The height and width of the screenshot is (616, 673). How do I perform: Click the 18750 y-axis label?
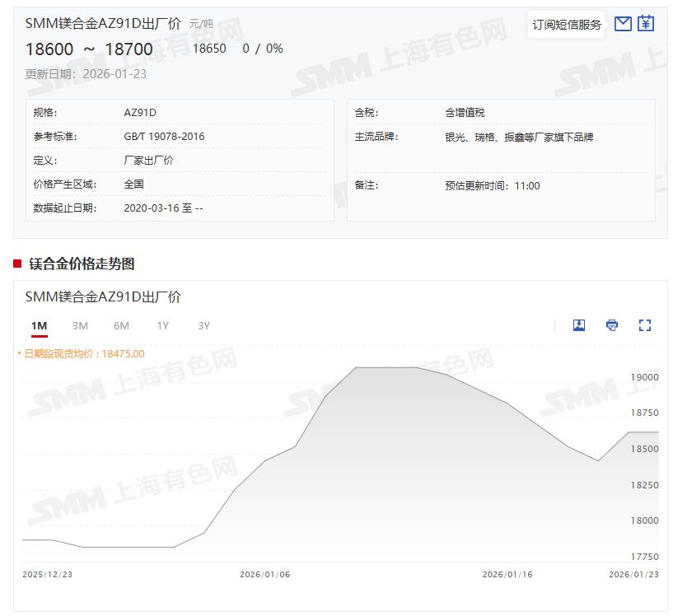644,413
